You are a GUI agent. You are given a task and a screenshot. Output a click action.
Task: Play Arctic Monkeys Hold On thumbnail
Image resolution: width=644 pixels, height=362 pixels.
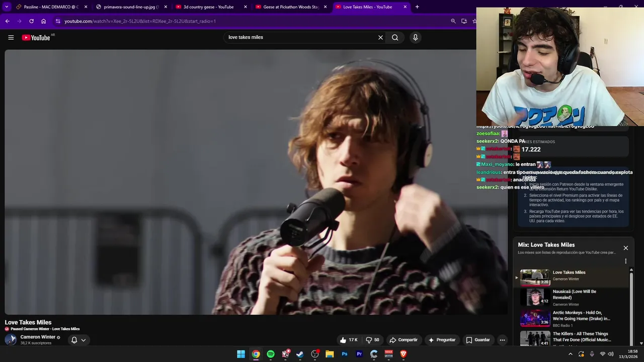[535, 318]
